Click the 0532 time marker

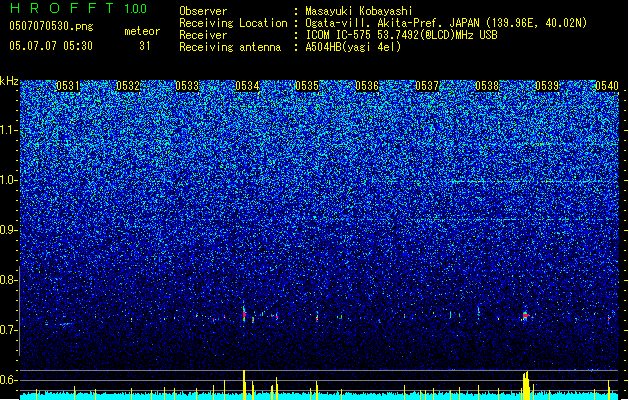click(x=128, y=86)
